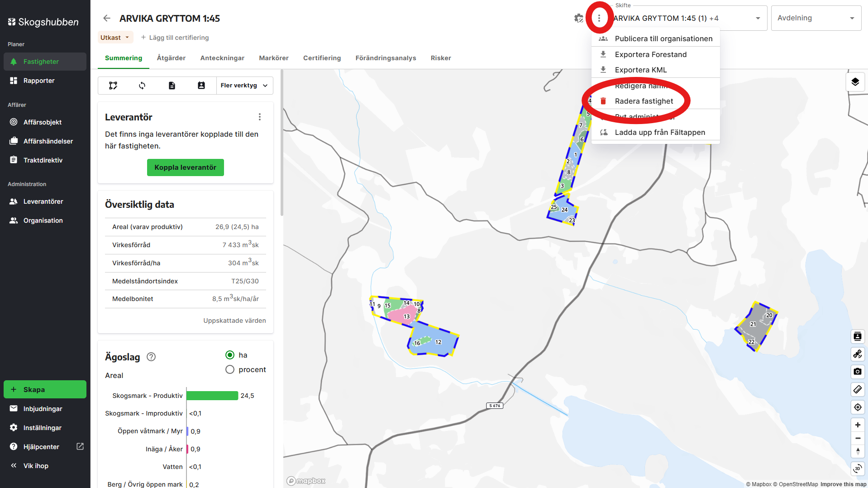868x488 pixels.
Task: Click the sync/refresh tool in the toolbar
Action: 142,85
